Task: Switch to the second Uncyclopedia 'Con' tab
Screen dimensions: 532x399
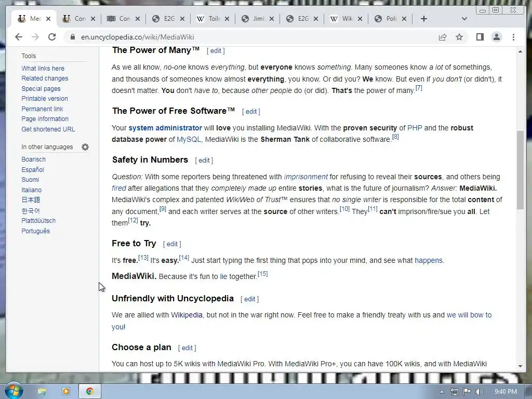Action: (75, 19)
